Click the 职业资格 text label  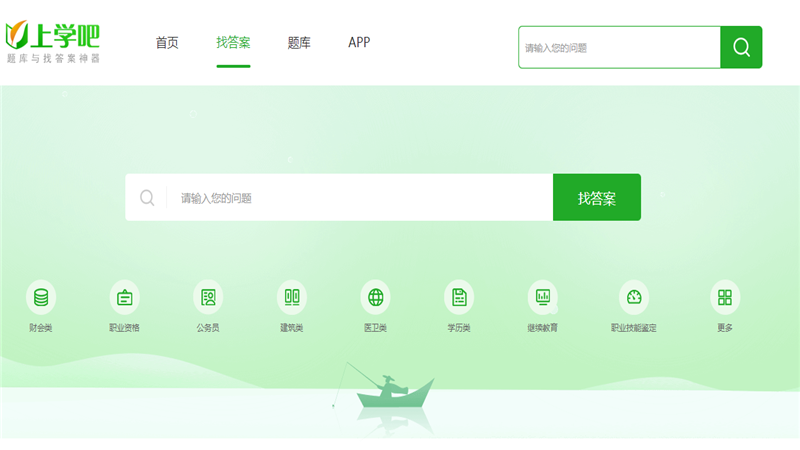coord(124,328)
